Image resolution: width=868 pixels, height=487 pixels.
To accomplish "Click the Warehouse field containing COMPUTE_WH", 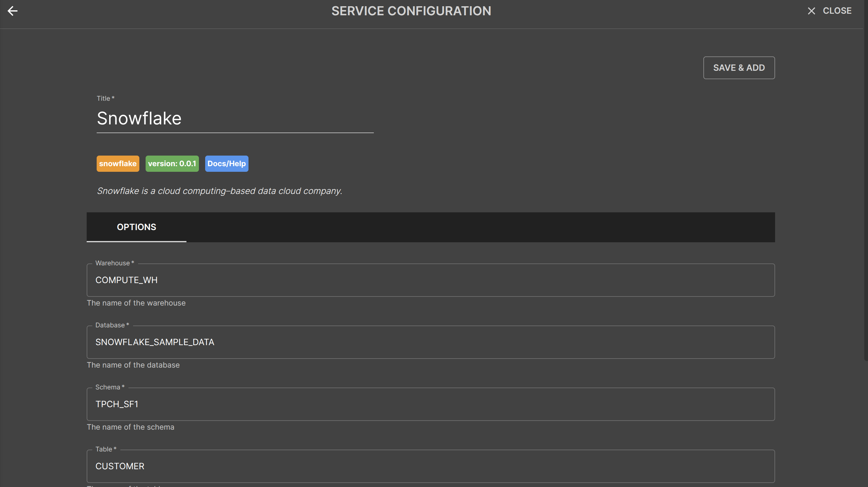I will pos(431,280).
